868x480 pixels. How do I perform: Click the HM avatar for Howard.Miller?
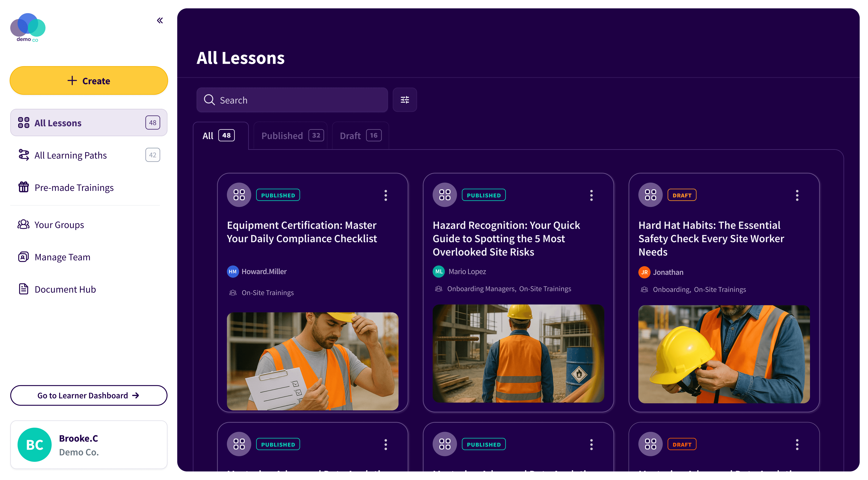coord(233,271)
